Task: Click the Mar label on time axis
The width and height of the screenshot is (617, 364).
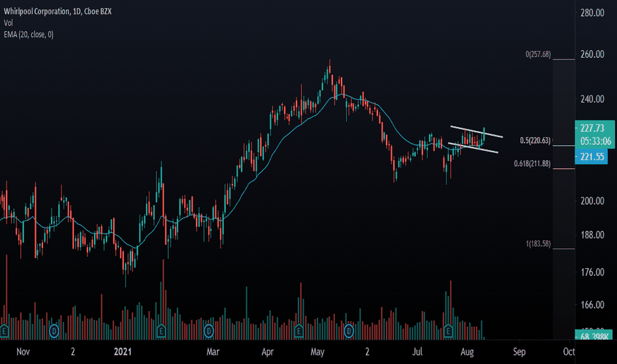Action: 213,352
